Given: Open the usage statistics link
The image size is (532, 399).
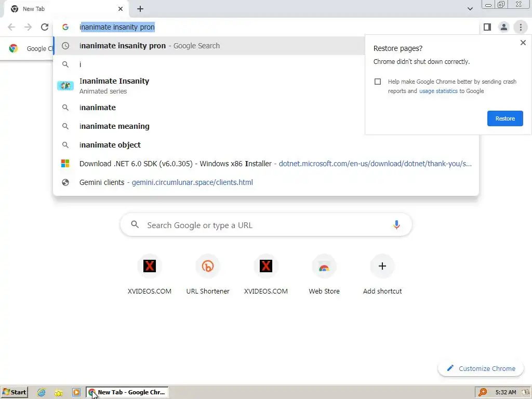Looking at the screenshot, I should (x=438, y=91).
